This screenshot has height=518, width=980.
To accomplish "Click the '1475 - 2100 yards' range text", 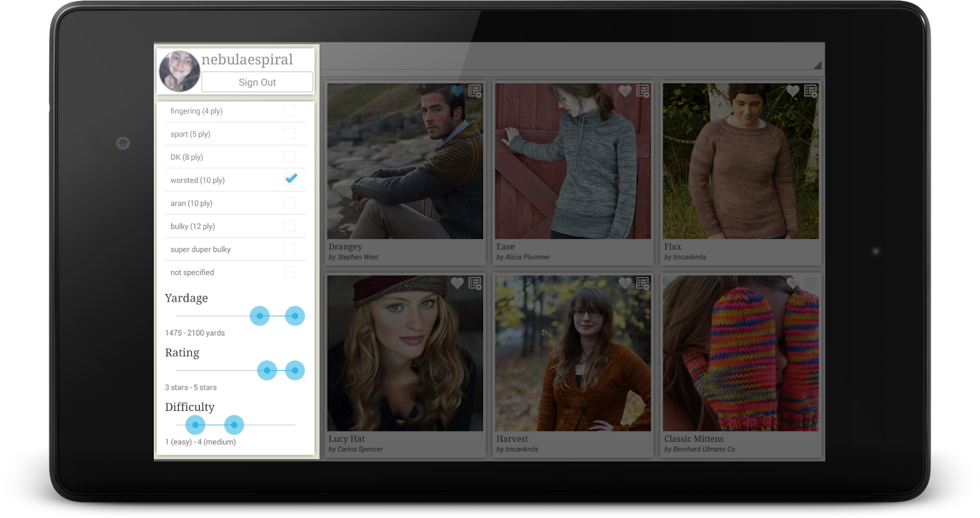I will [195, 333].
